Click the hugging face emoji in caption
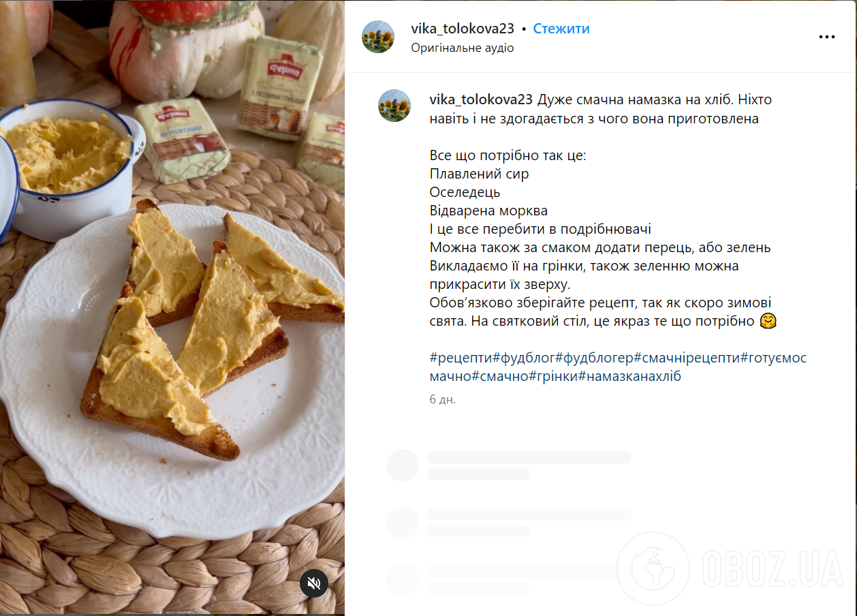 pos(768,321)
